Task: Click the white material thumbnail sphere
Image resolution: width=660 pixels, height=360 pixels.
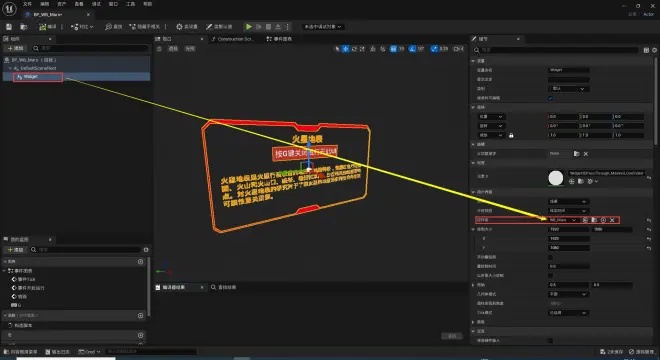Action: [x=556, y=178]
